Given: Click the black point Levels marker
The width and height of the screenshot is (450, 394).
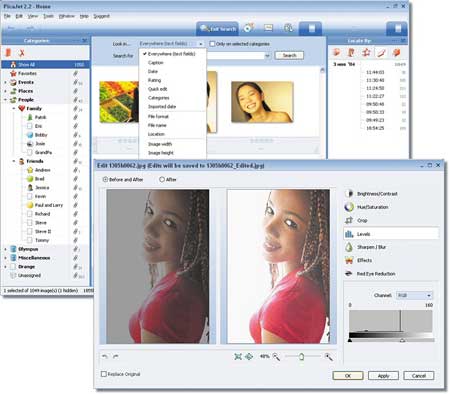Looking at the screenshot, I should click(x=350, y=340).
